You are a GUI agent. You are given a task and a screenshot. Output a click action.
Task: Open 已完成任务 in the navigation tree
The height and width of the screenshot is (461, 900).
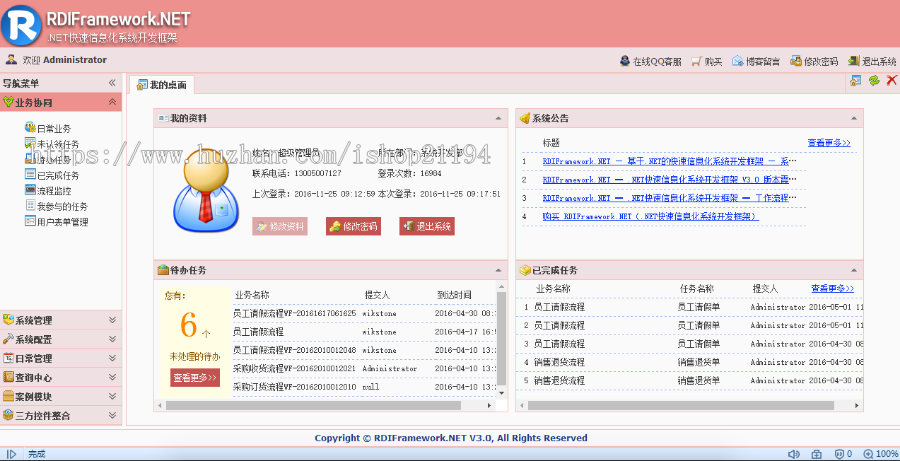pyautogui.click(x=52, y=175)
